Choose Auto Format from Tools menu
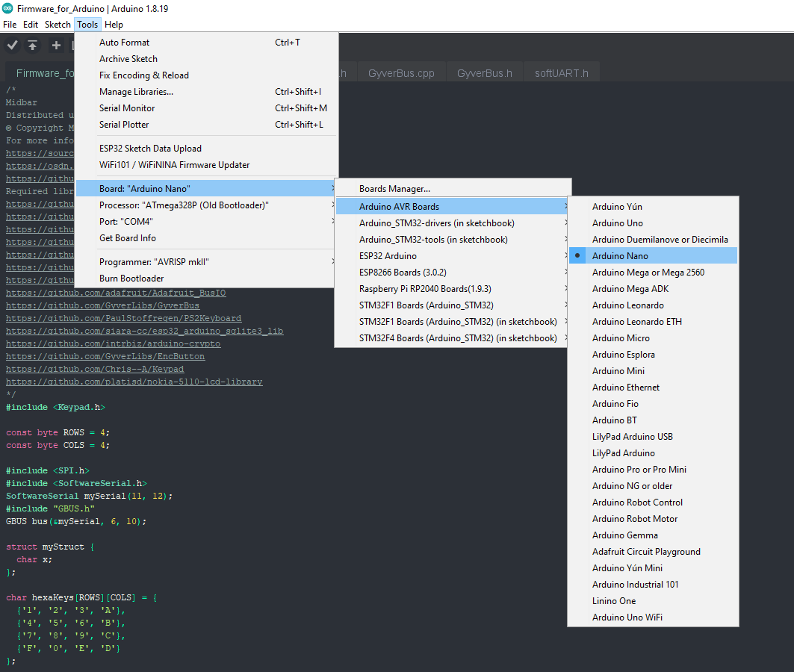794x672 pixels. 207,43
